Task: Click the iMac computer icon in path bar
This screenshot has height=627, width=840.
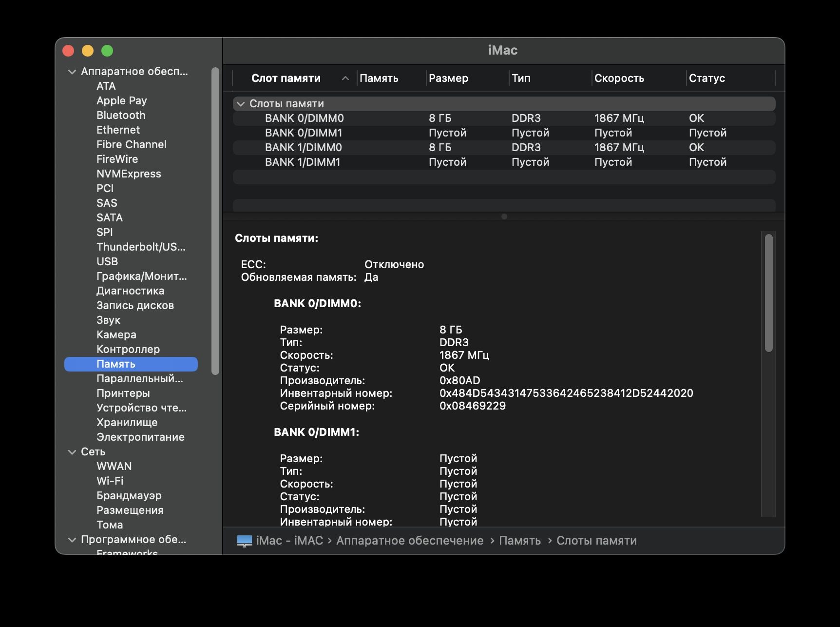Action: pos(244,541)
